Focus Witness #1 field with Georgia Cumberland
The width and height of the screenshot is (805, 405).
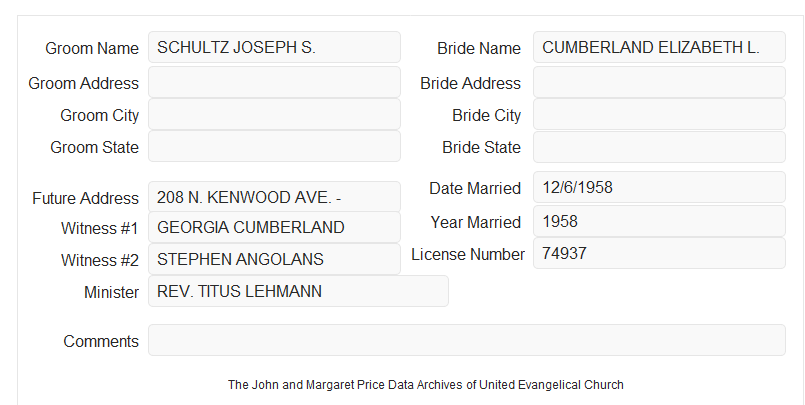pos(274,227)
